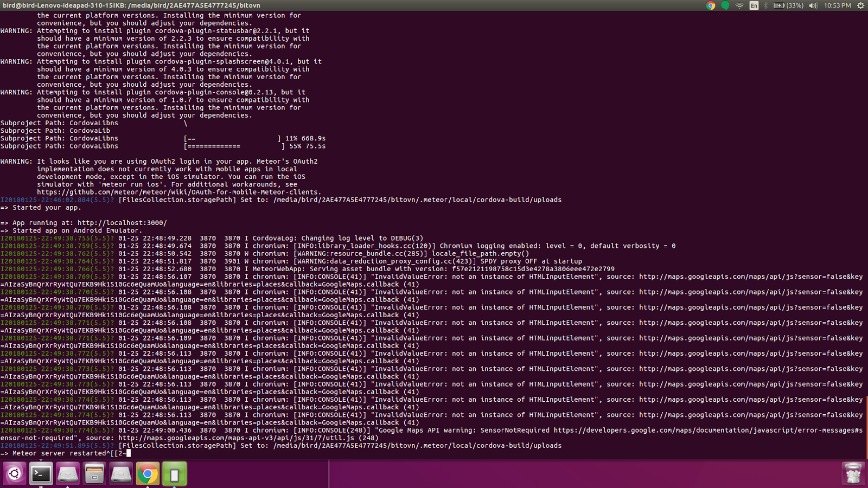Click the terminal prompt cursor area
This screenshot has width=868, height=488.
click(128, 453)
